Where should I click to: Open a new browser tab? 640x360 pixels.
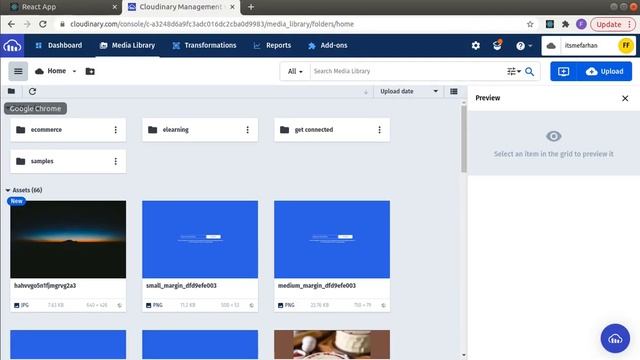click(x=251, y=7)
